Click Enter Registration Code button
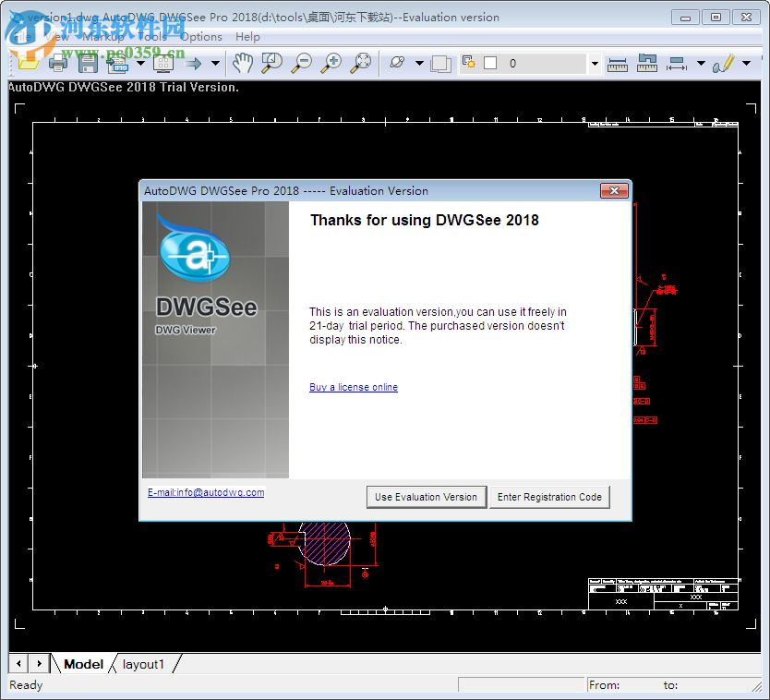Screen dimensions: 770x700 (549, 497)
